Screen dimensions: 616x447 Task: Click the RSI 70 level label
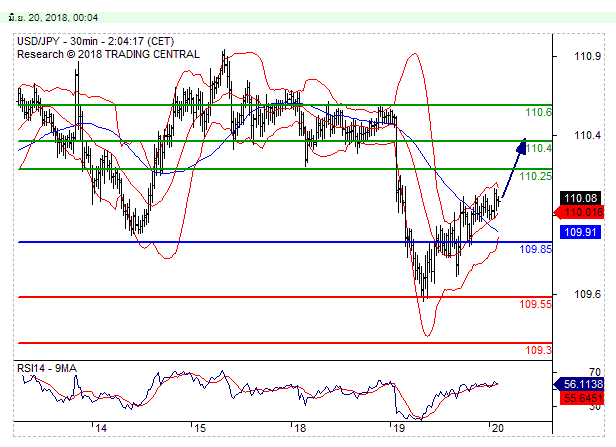(x=595, y=372)
